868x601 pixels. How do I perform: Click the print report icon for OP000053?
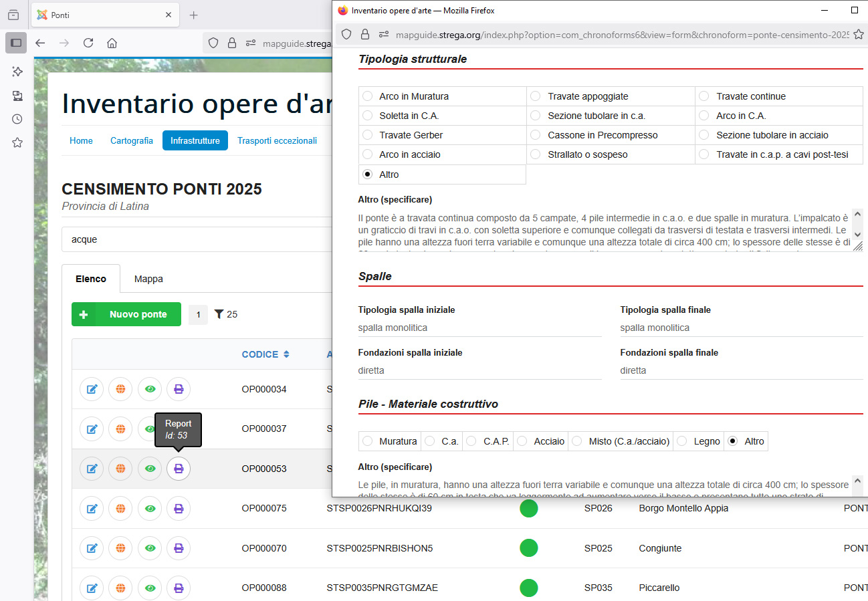pos(179,469)
